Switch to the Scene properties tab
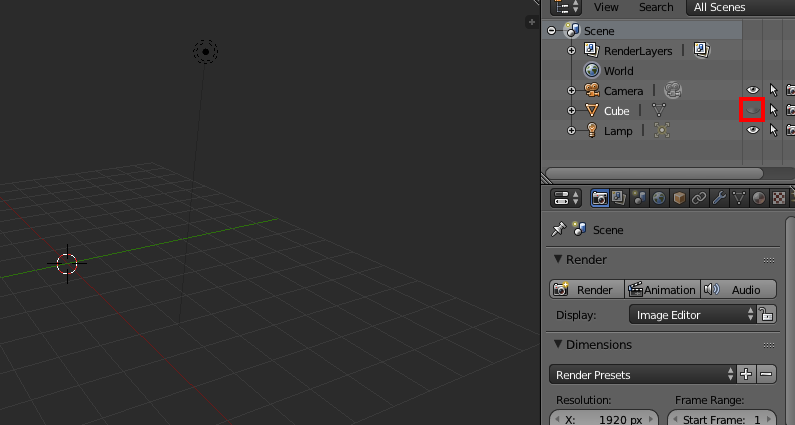Screen dimensions: 795x425 [x=639, y=198]
